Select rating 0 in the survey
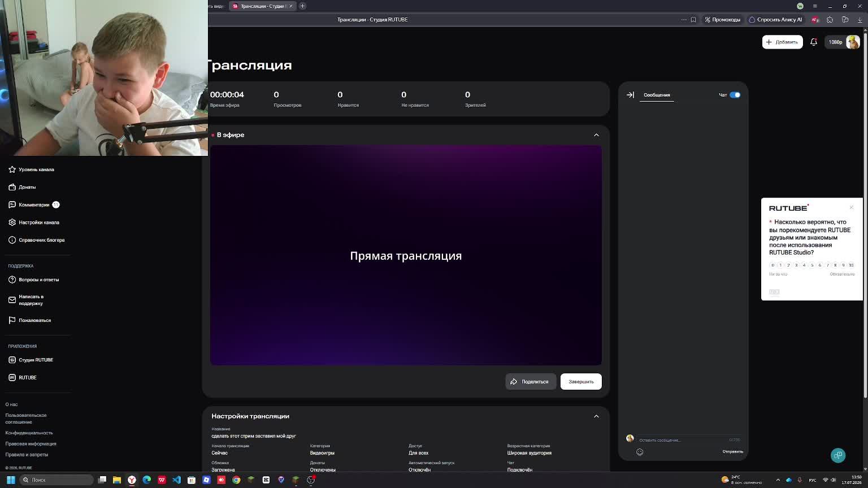The image size is (868, 488). click(772, 265)
